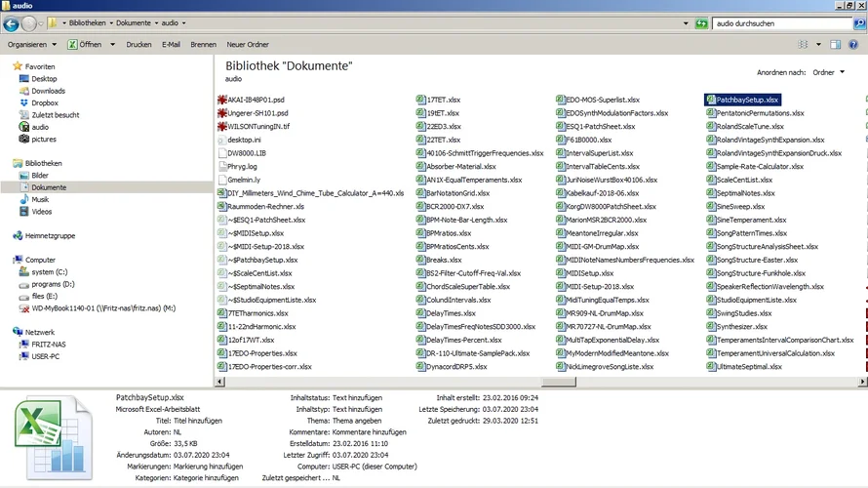The image size is (868, 488).
Task: Select Desktop in the sidebar
Action: tap(44, 79)
